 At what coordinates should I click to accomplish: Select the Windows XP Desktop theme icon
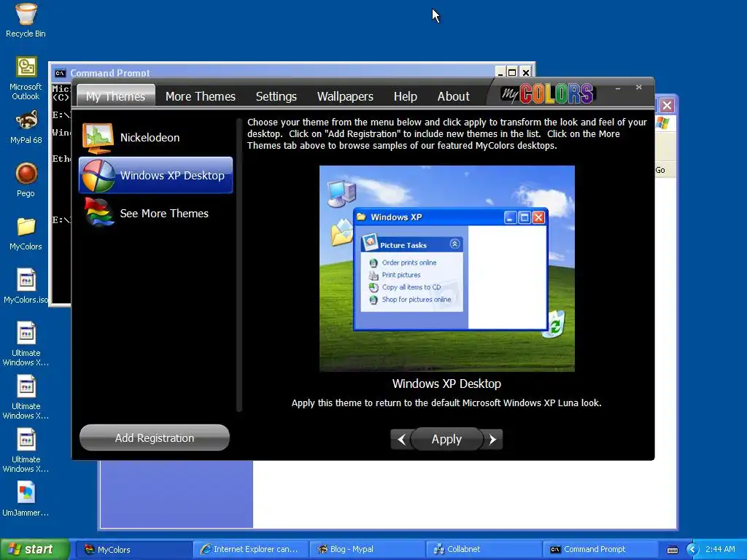click(98, 176)
